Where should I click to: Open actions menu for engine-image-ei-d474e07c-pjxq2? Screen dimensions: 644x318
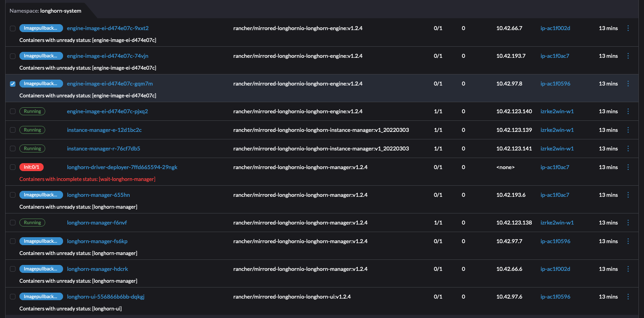point(628,111)
